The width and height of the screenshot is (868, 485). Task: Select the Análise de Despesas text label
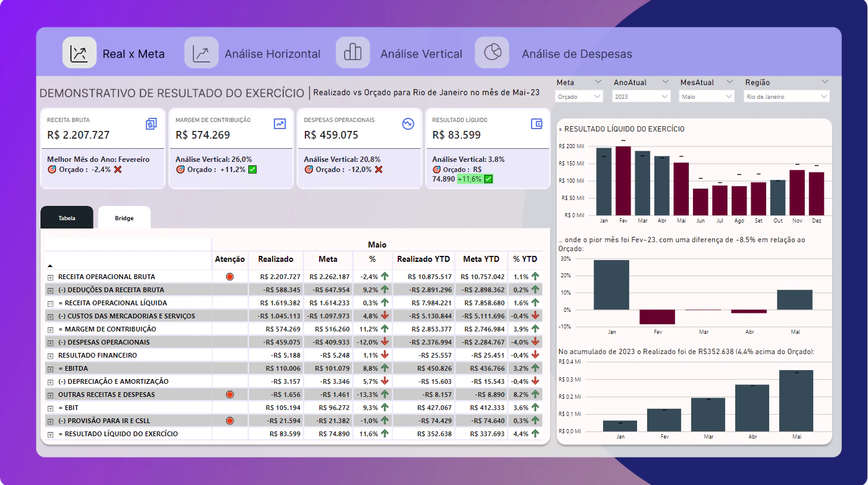(x=577, y=54)
